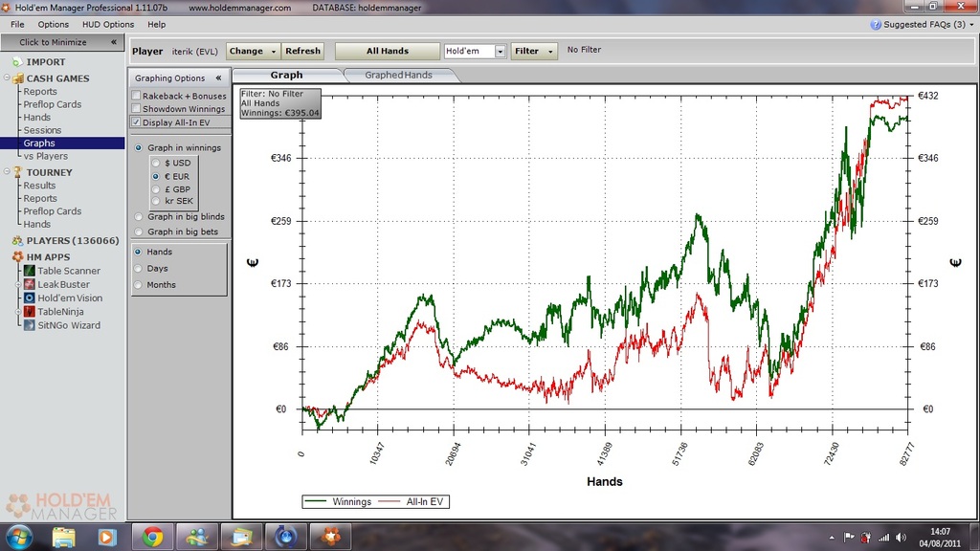Select Months x-axis radio
Image resolution: width=980 pixels, height=551 pixels.
pyautogui.click(x=138, y=285)
